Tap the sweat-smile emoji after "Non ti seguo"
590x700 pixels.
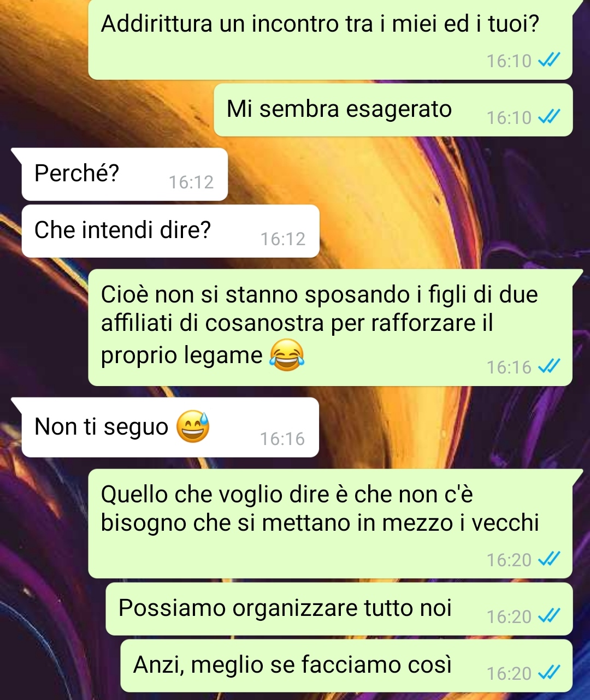[x=193, y=426]
